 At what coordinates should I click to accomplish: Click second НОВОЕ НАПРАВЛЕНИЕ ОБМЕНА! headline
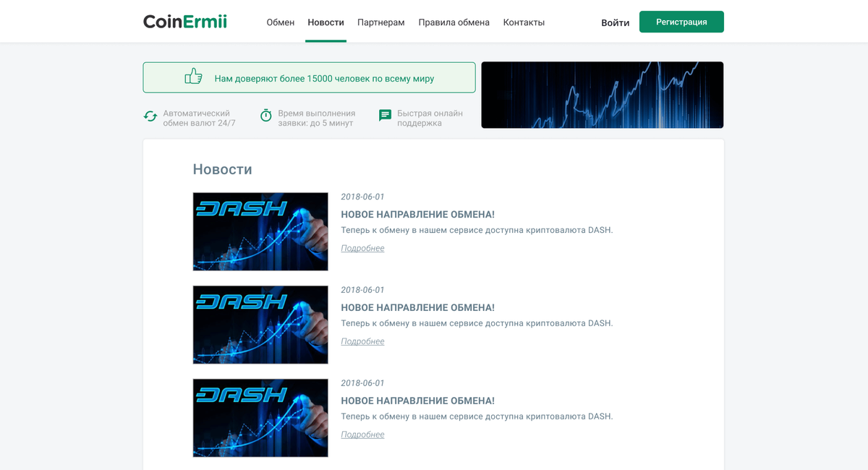(x=417, y=308)
